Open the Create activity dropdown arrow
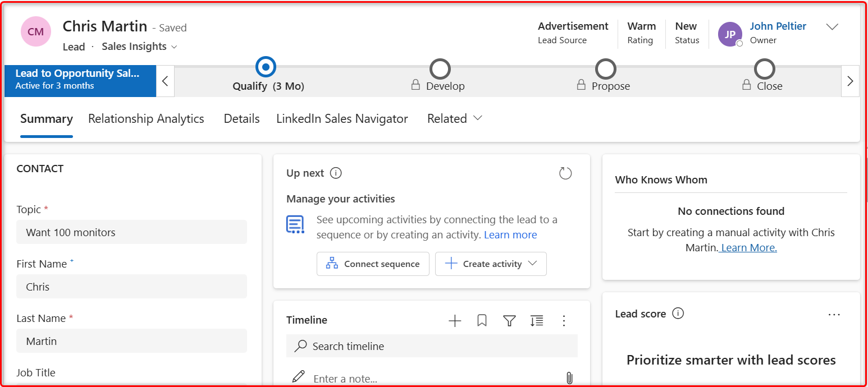This screenshot has width=868, height=387. point(532,264)
